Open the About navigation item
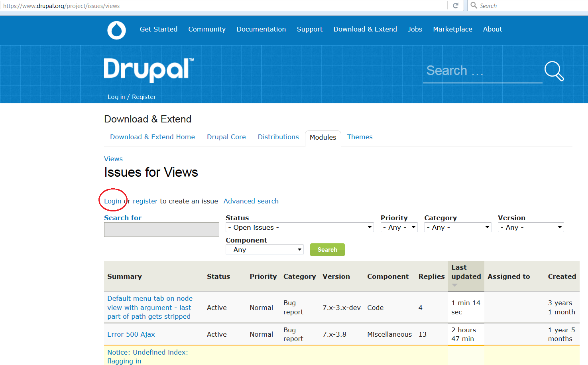588x365 pixels. tap(493, 29)
